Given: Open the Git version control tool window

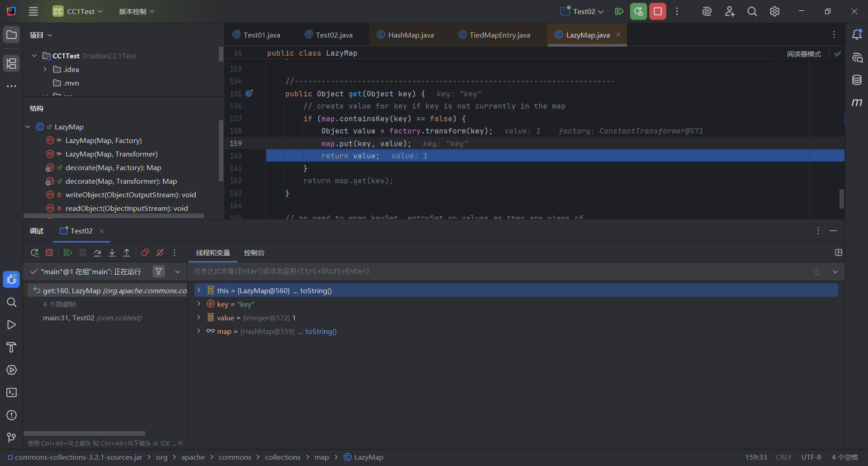Looking at the screenshot, I should tap(12, 437).
